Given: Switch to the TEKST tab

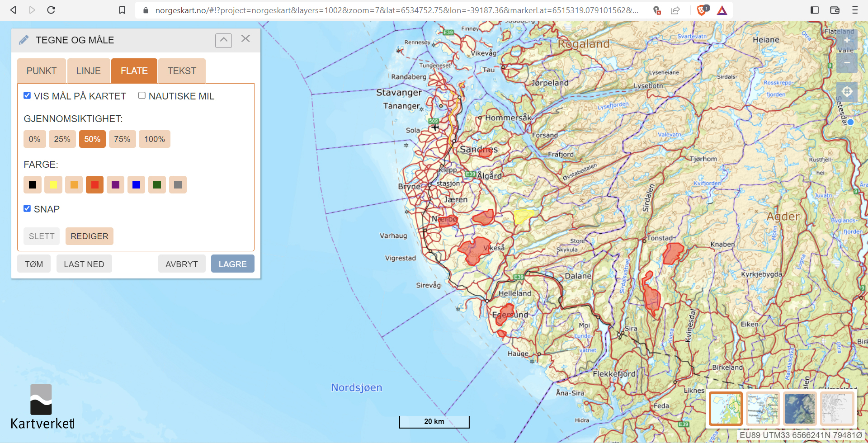Looking at the screenshot, I should [x=182, y=71].
